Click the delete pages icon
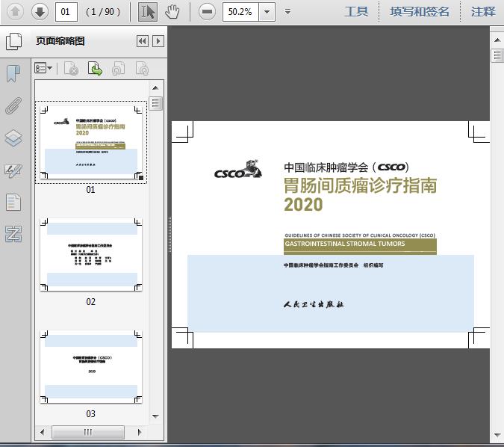 click(x=72, y=68)
